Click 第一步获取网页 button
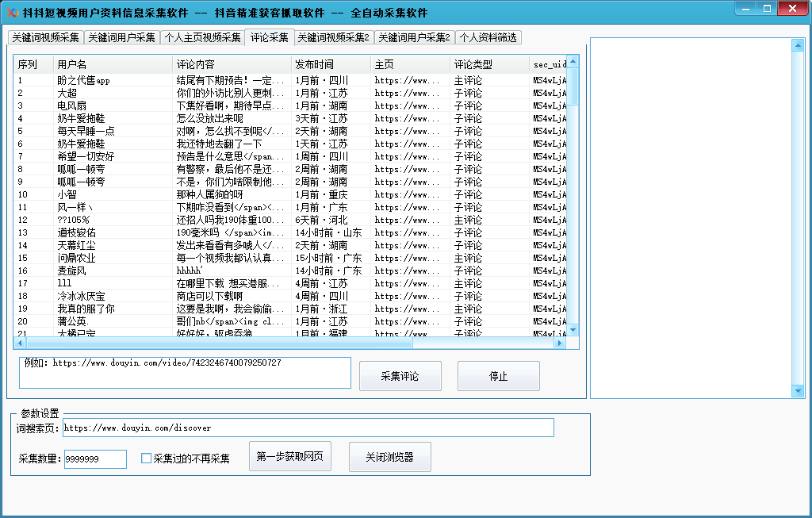 pyautogui.click(x=290, y=456)
